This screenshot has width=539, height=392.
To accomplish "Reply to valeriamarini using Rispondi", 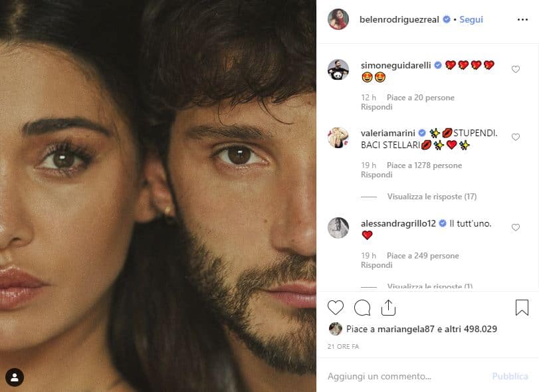I will (376, 174).
